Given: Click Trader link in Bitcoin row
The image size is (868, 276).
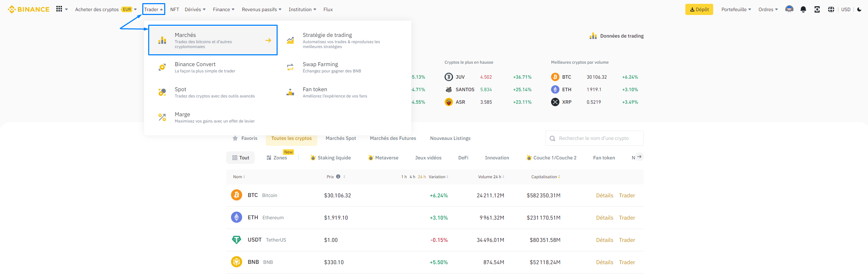Looking at the screenshot, I should coord(627,196).
